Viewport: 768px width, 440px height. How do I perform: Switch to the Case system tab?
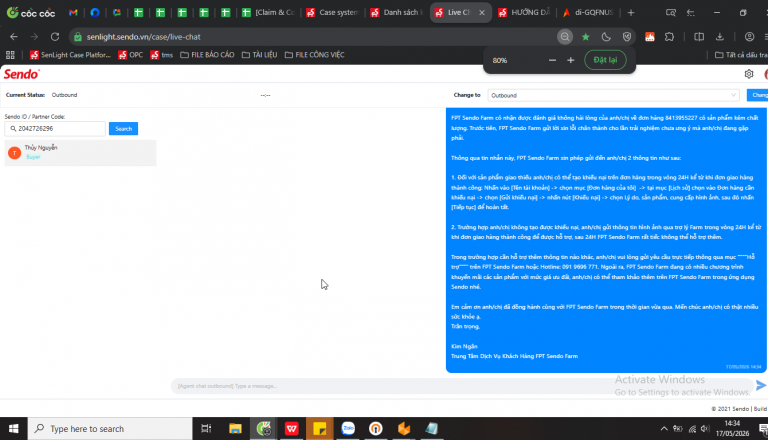[x=333, y=13]
